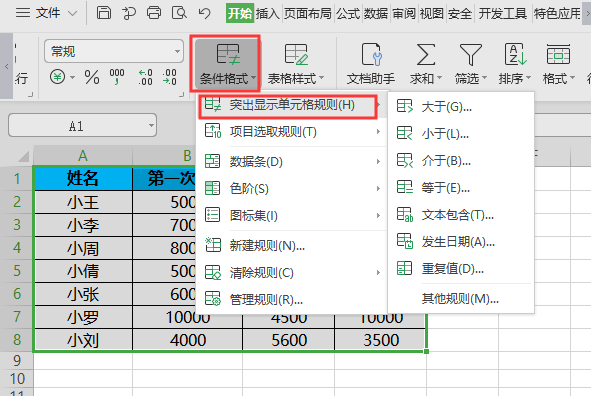Choose the 小于(L)... rule

(x=461, y=134)
